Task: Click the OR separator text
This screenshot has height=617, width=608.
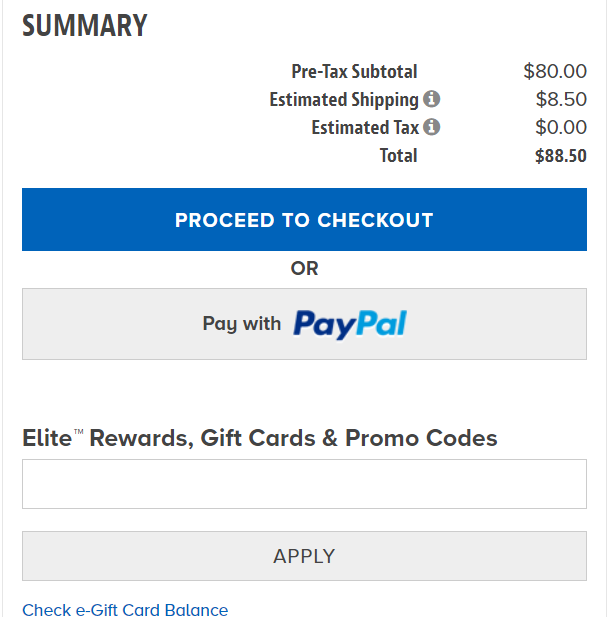Action: [x=304, y=269]
